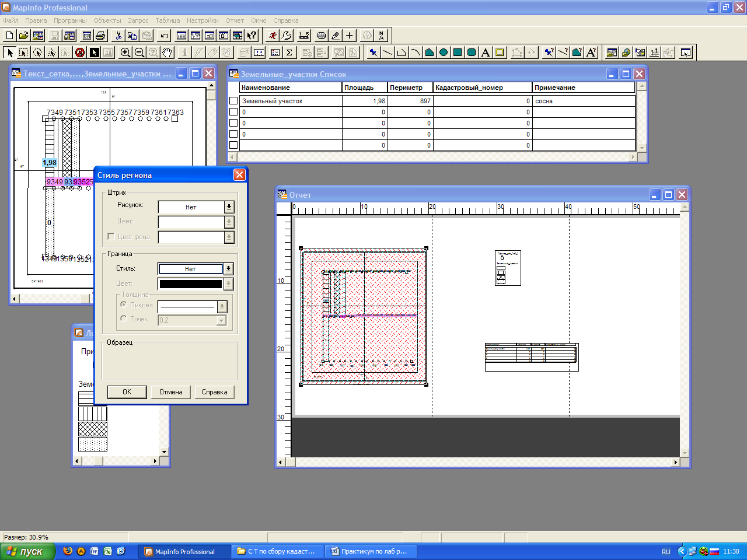Select the Ruler distance tool
The width and height of the screenshot is (747, 560).
point(259,52)
